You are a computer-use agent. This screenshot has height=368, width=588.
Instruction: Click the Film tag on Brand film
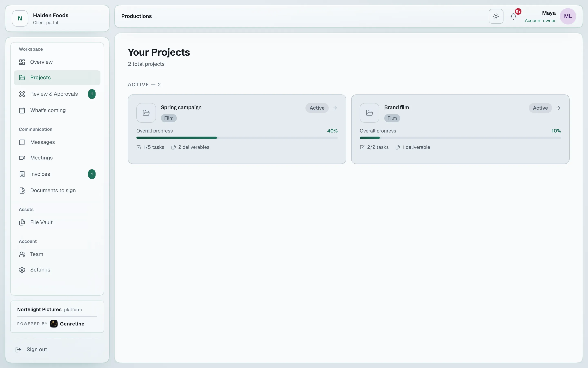click(x=392, y=118)
